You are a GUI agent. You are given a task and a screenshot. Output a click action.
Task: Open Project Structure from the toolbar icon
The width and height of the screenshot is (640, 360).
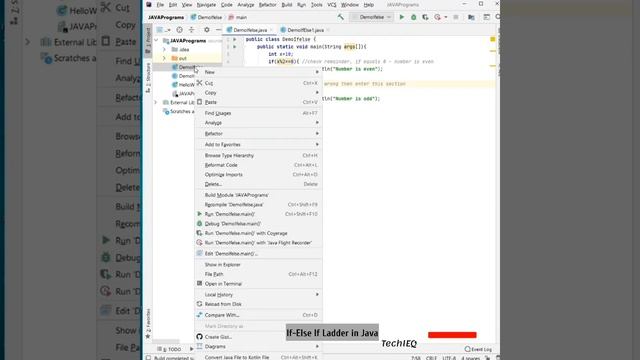(x=471, y=17)
